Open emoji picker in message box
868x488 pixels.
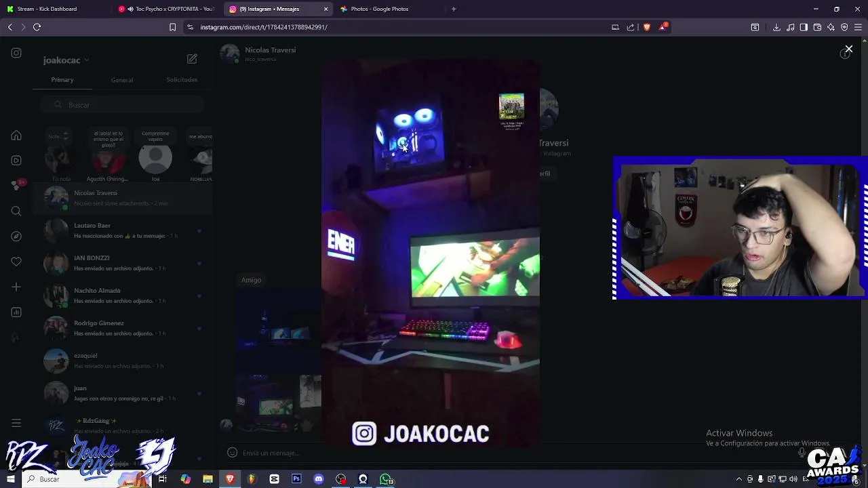tap(232, 453)
